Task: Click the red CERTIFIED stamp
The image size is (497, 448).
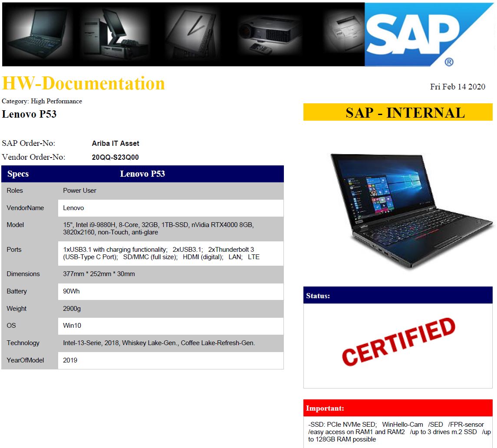Action: pos(399,342)
